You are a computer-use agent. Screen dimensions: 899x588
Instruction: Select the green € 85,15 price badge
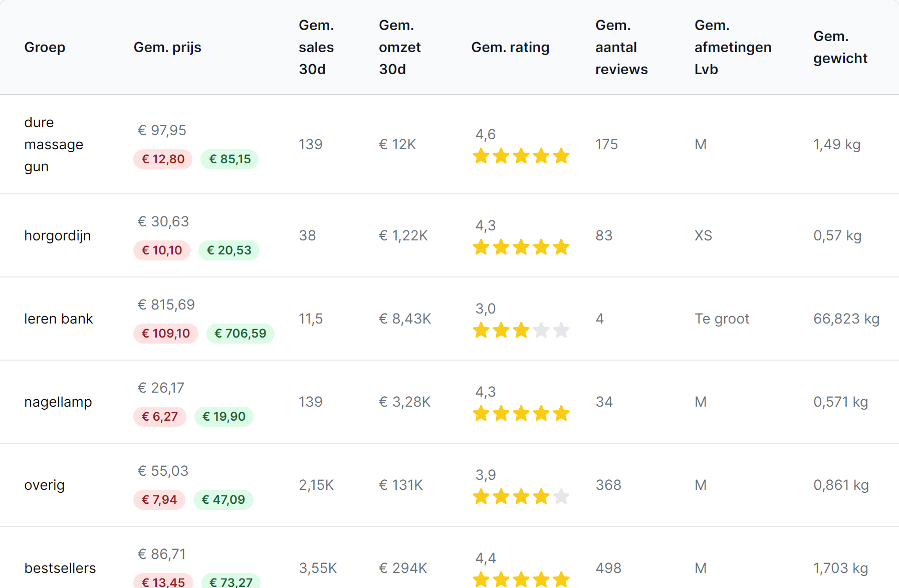(x=230, y=159)
